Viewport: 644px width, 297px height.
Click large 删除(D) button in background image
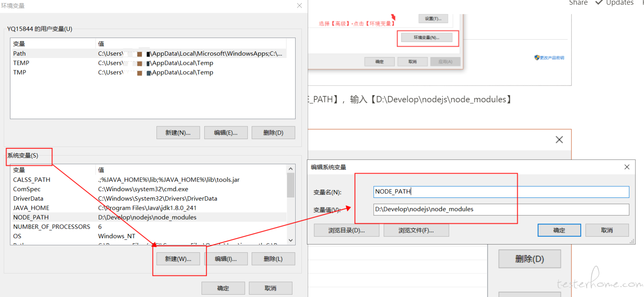[x=529, y=259]
